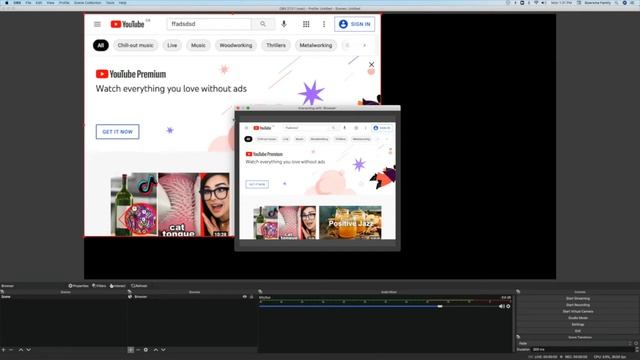640x360 pixels.
Task: Remove the source with the Sources minus icon
Action: tap(138, 350)
